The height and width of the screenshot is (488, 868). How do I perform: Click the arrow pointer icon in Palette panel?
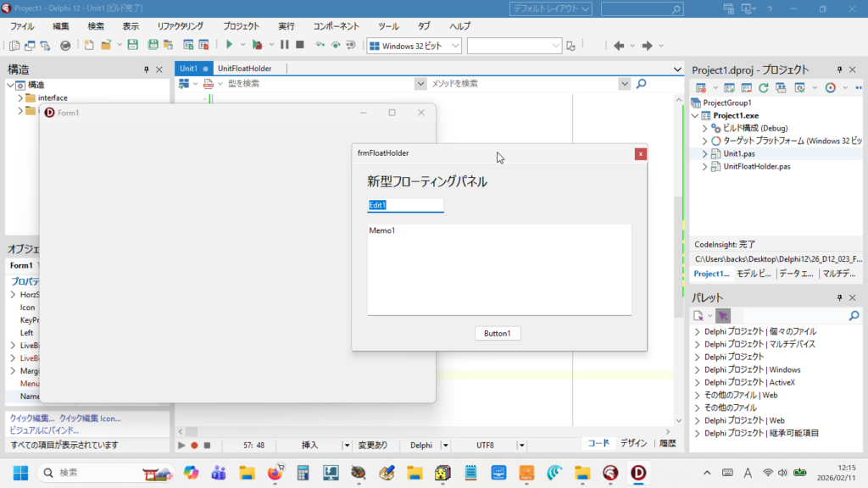click(722, 315)
